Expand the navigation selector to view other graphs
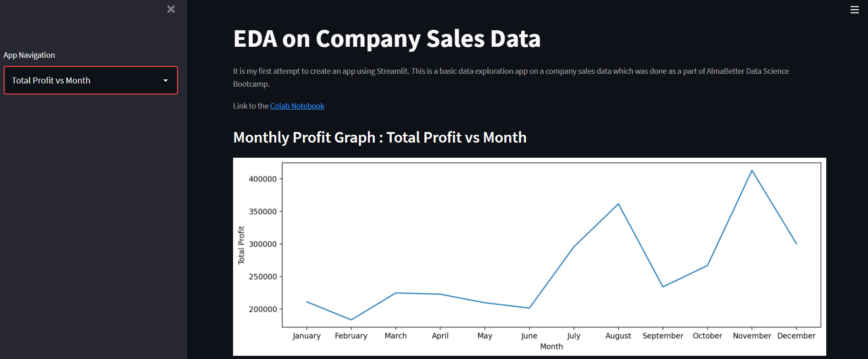This screenshot has width=868, height=359. pyautogui.click(x=90, y=80)
